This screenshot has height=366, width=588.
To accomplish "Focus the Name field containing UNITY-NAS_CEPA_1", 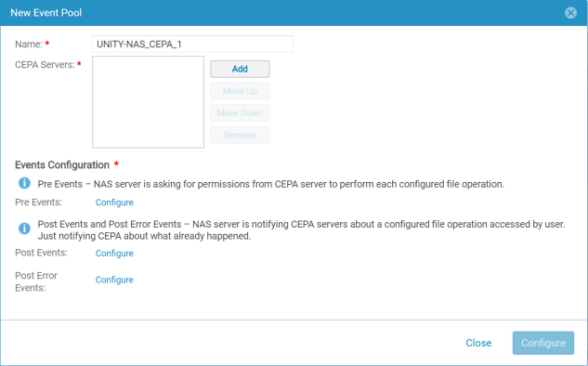I will point(193,44).
